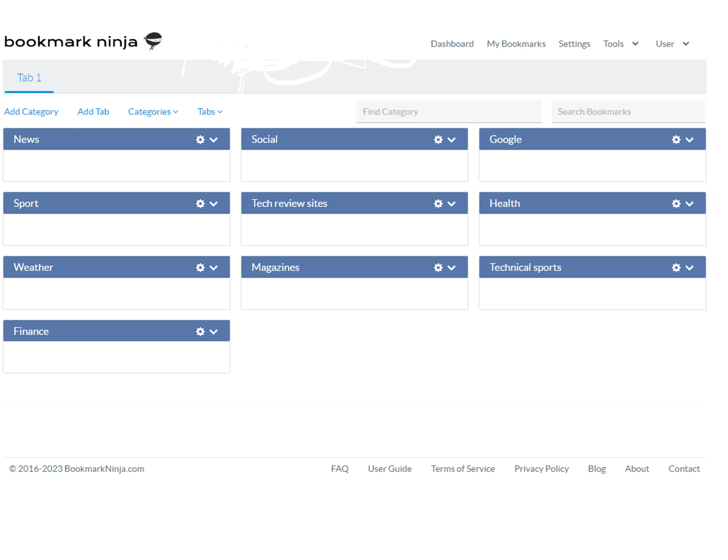
Task: Expand the Tools dropdown in the navbar
Action: 621,44
